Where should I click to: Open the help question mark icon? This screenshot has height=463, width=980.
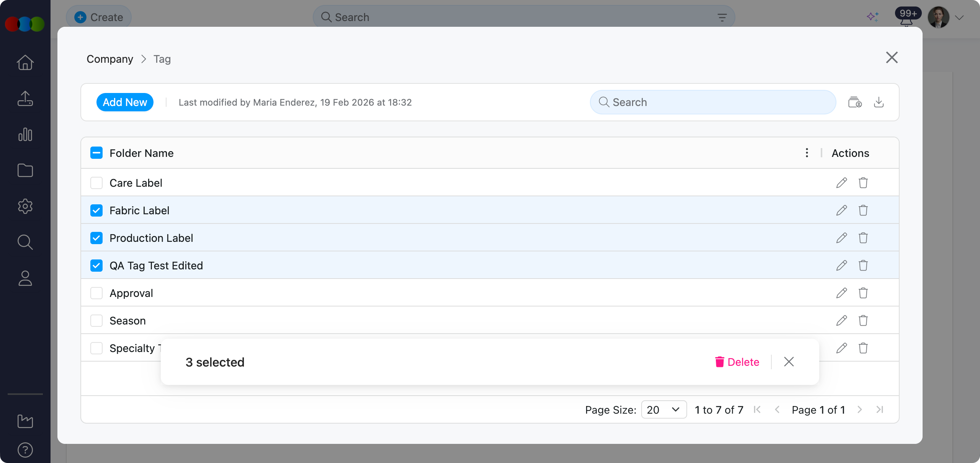25,450
